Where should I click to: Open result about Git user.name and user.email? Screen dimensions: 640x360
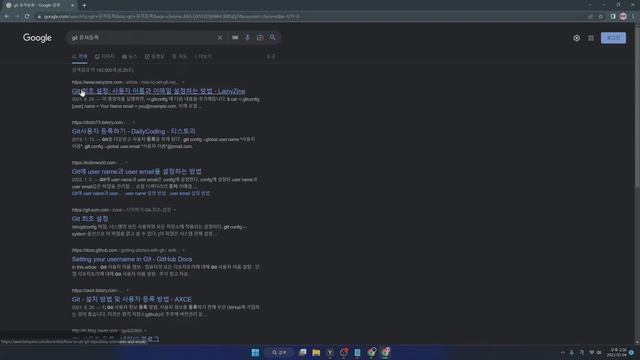tap(137, 171)
